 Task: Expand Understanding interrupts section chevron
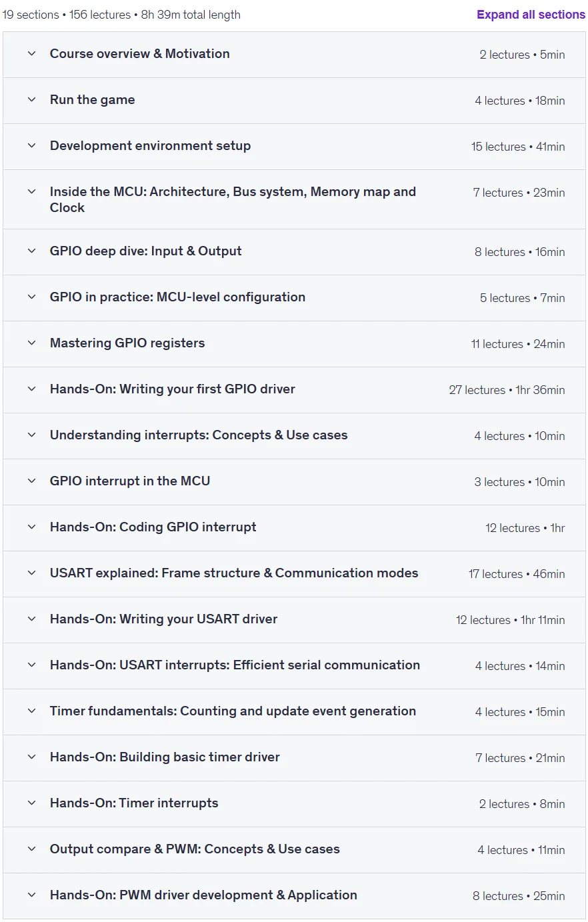(31, 435)
